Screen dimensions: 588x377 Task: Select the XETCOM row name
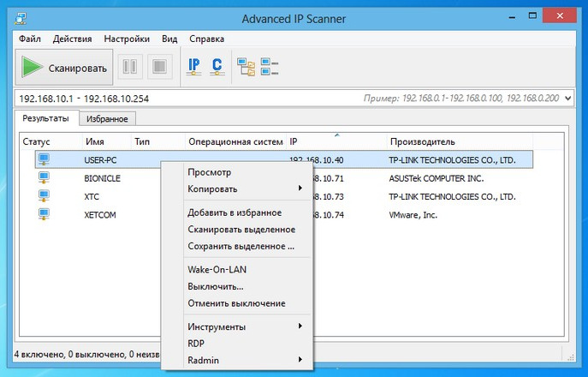point(100,215)
